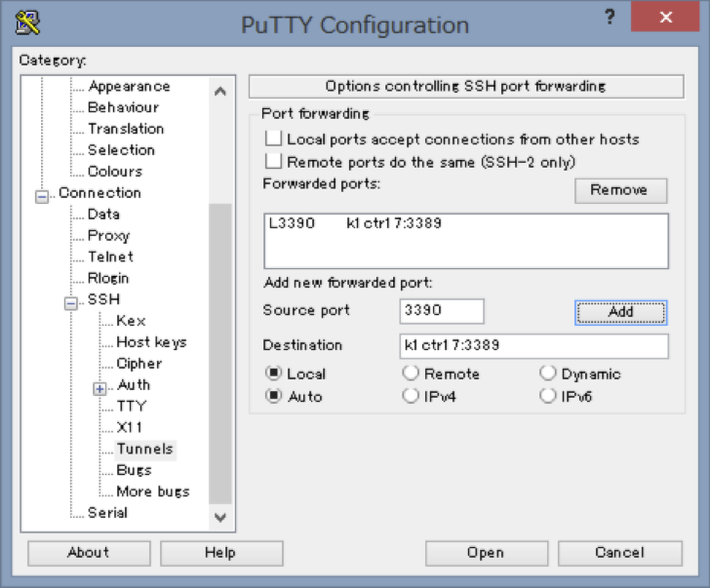Open the Appearance category
The width and height of the screenshot is (710, 588).
click(x=129, y=86)
